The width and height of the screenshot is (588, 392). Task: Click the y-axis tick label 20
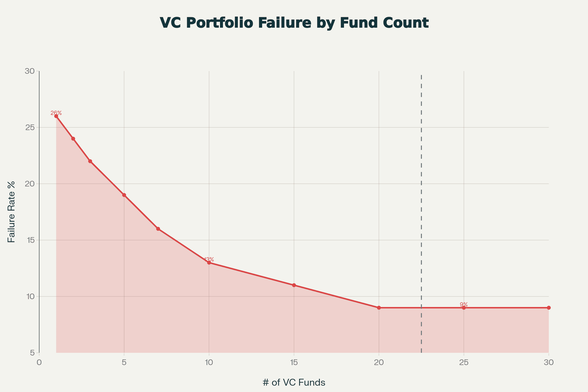pyautogui.click(x=29, y=184)
